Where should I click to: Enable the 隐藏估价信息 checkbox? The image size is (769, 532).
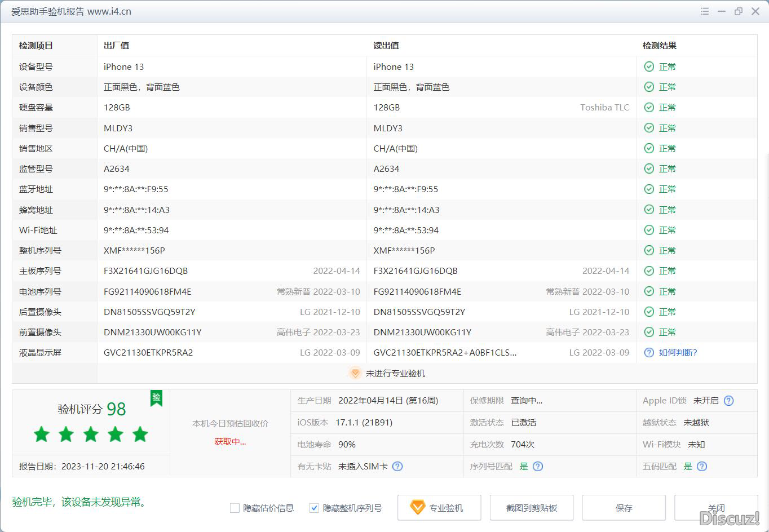235,508
